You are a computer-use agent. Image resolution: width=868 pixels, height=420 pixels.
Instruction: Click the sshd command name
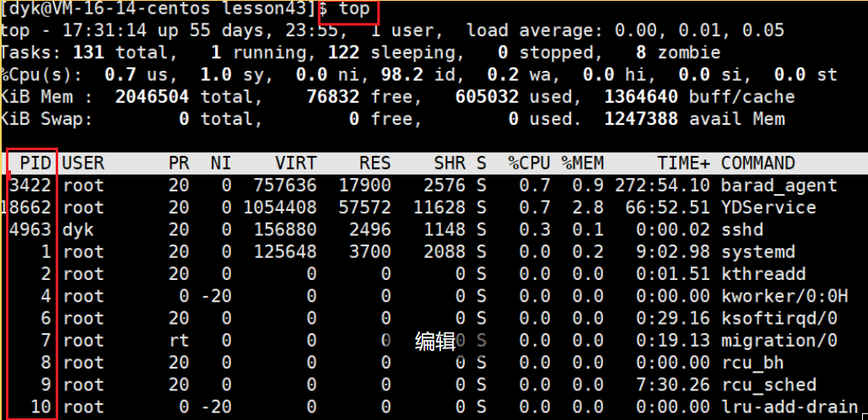point(741,229)
